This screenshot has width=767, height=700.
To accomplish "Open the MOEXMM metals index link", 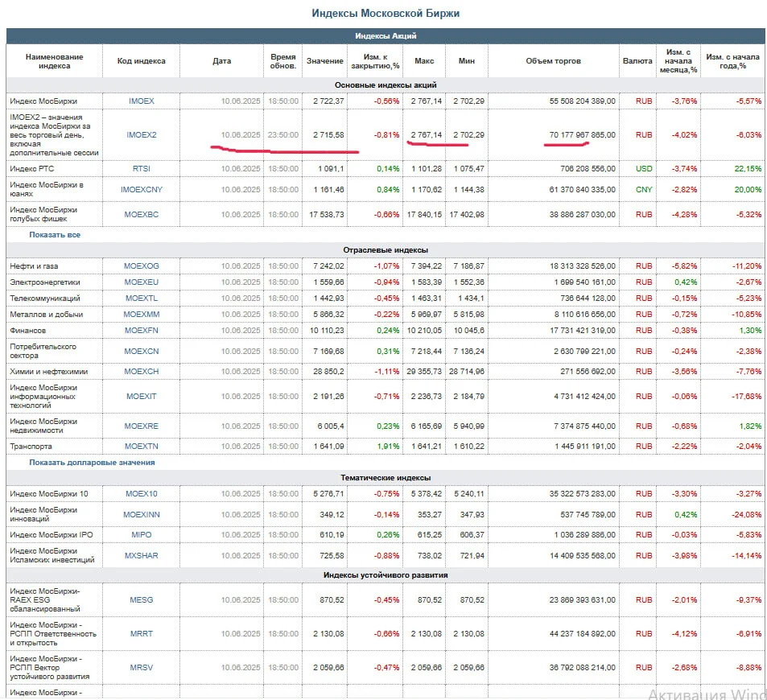I will click(142, 314).
